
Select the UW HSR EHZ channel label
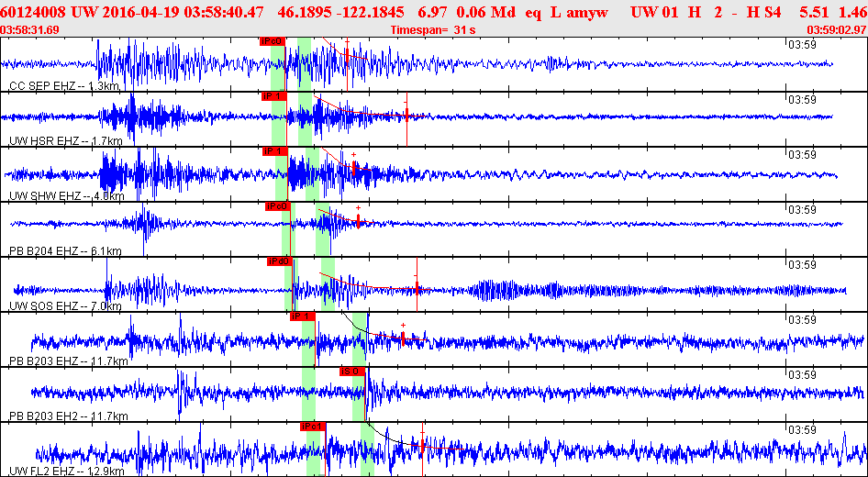click(65, 141)
